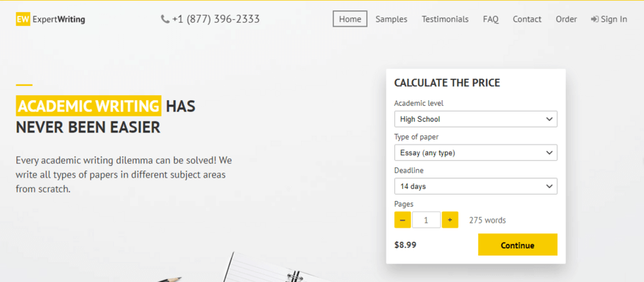Viewport: 644px width, 282px height.
Task: Click the phone handset icon
Action: [165, 19]
